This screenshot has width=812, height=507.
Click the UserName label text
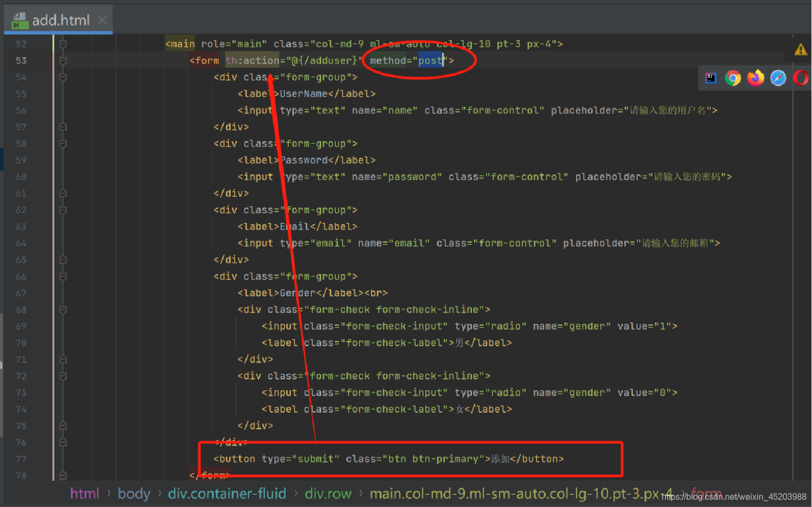click(x=304, y=94)
